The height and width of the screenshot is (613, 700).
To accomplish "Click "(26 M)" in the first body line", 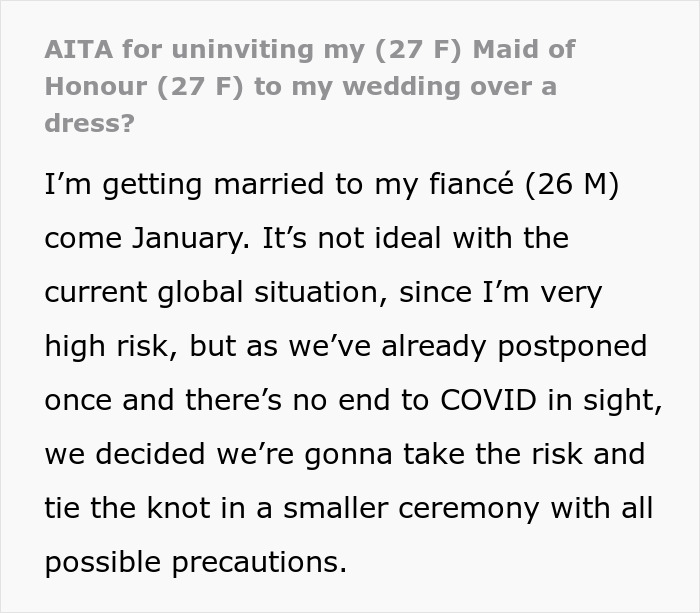I will coord(572,184).
